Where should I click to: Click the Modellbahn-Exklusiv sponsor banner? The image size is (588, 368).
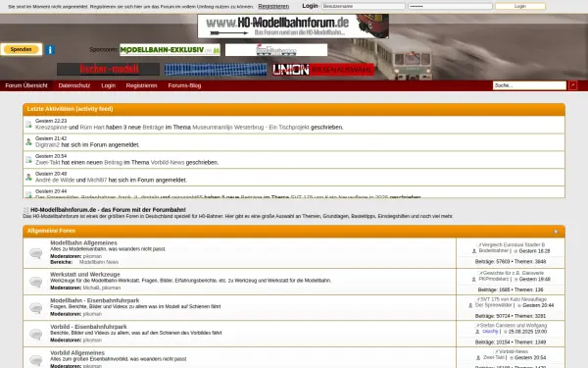(x=170, y=50)
